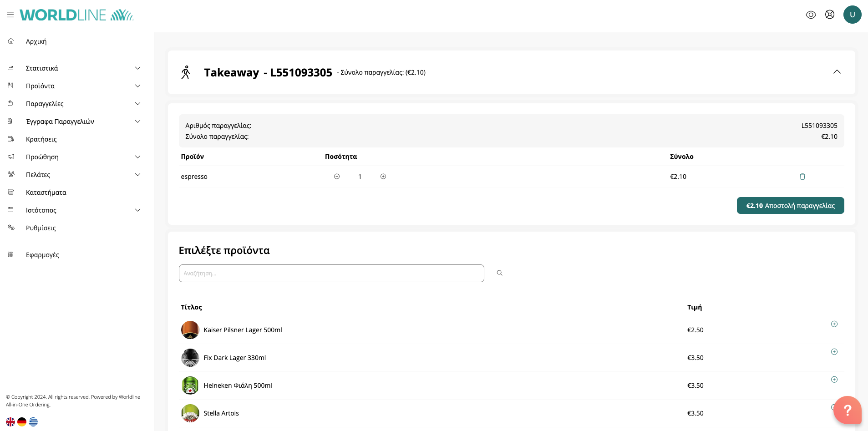Decrease espresso quantity with minus icon
Screen dimensions: 868x431
pos(337,177)
